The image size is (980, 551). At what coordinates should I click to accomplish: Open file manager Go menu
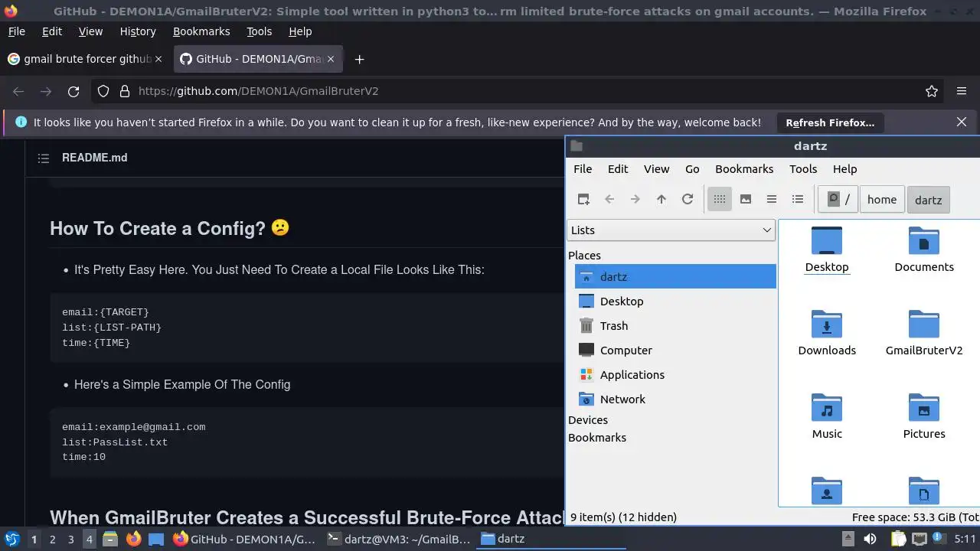692,169
